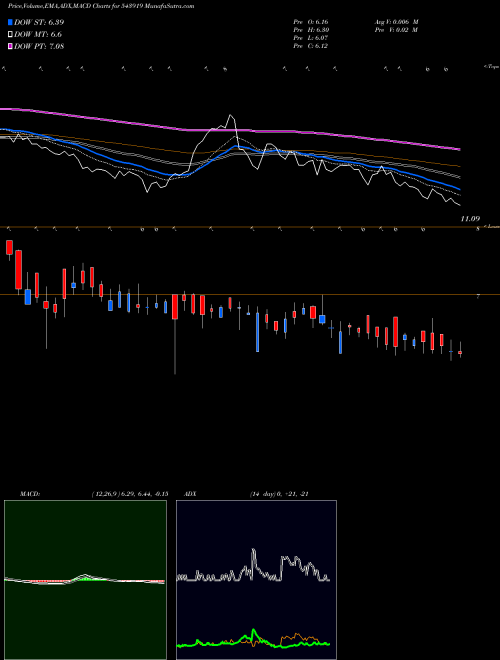
Task: Click the 'Pre H: 6.39' value
Action: 311,30
